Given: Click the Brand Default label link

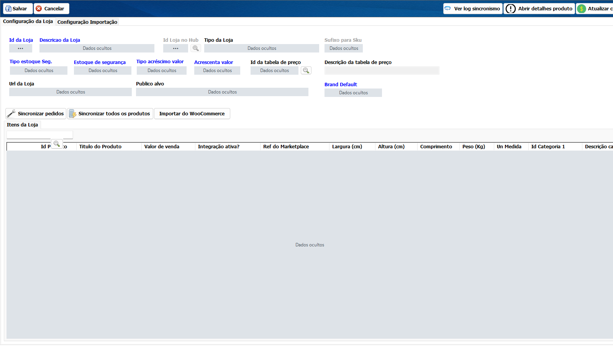Looking at the screenshot, I should [x=341, y=84].
